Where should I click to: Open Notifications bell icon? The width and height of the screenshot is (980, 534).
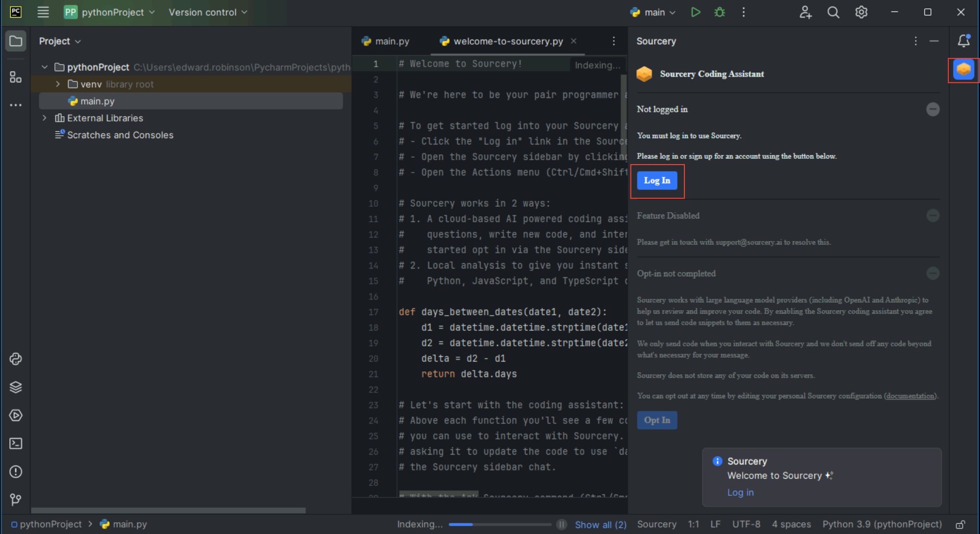[964, 41]
